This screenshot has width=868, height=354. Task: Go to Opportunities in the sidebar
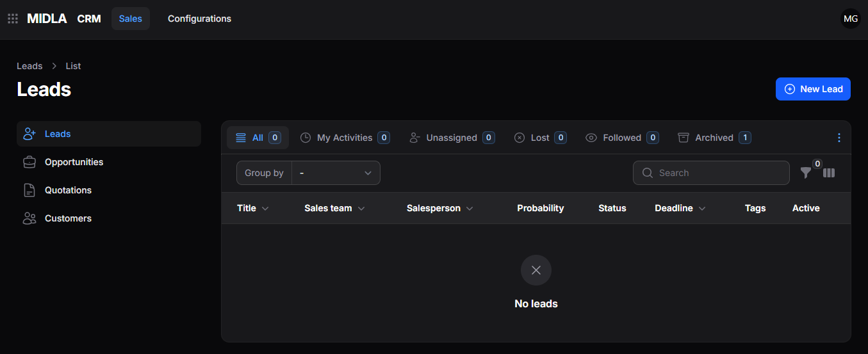pyautogui.click(x=109, y=162)
